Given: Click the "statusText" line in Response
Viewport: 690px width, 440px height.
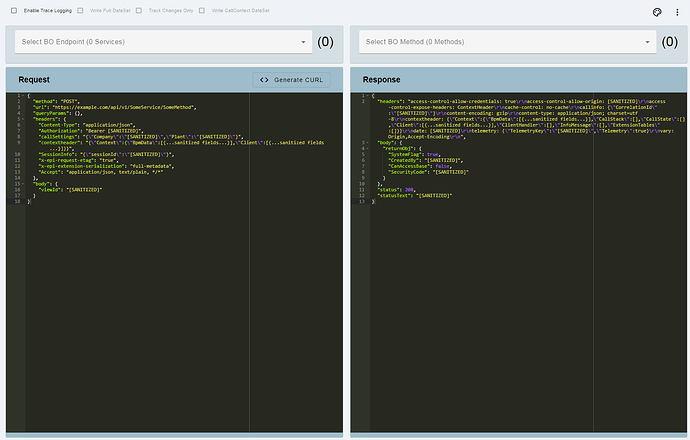Looking at the screenshot, I should coord(415,196).
